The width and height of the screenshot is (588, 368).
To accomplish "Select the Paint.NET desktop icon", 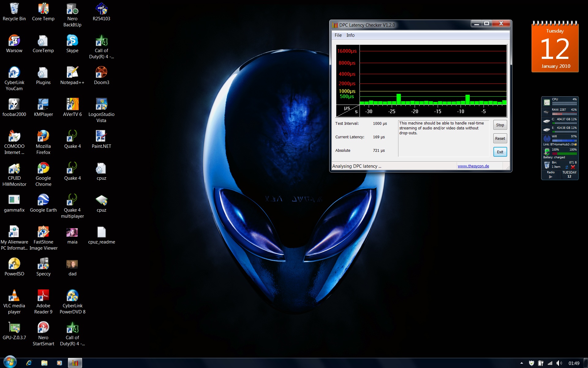I will tap(101, 140).
